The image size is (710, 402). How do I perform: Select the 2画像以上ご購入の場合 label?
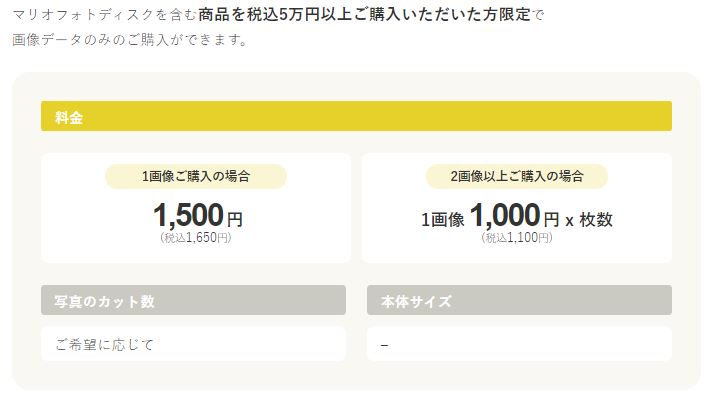pos(516,176)
